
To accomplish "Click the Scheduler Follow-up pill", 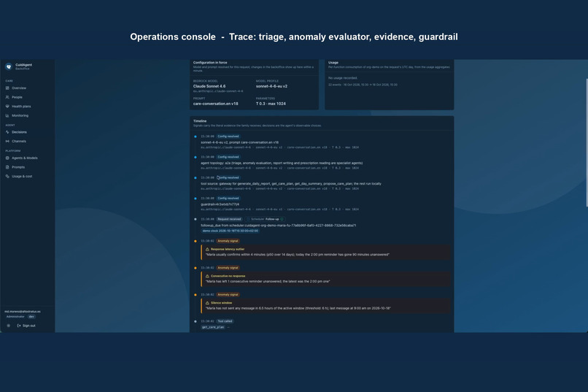I will point(265,219).
